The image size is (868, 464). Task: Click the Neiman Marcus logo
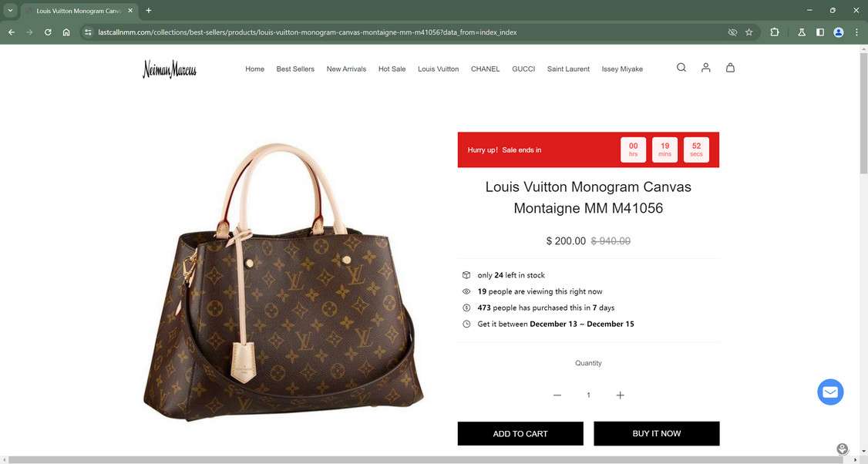(x=170, y=69)
